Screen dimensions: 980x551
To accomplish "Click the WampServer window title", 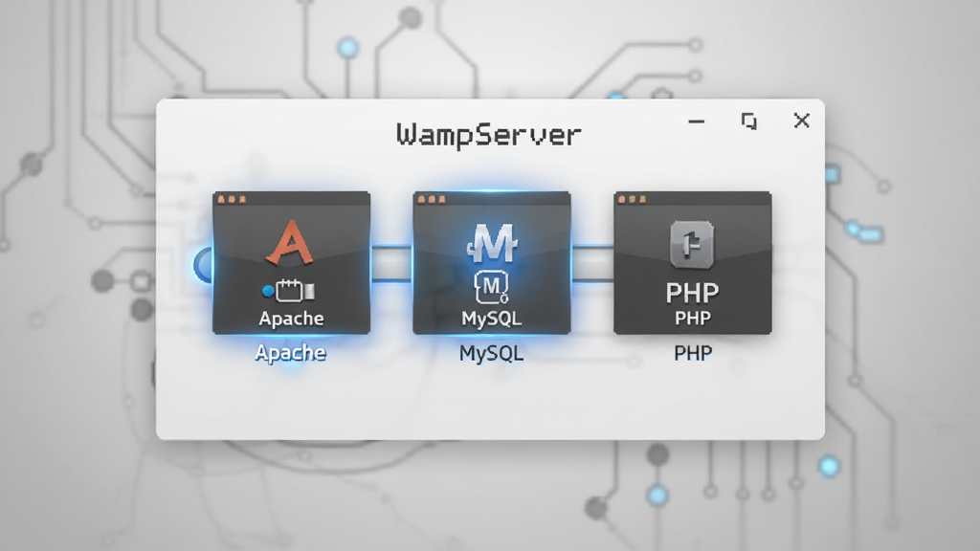I will pyautogui.click(x=489, y=135).
